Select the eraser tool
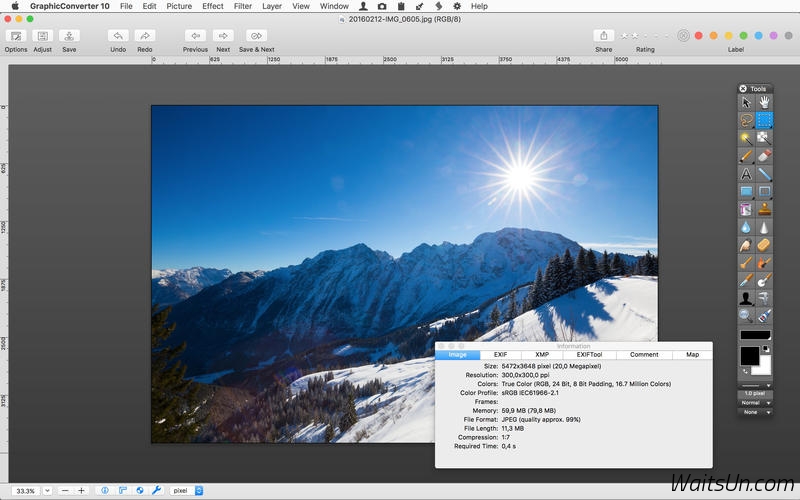The height and width of the screenshot is (500, 800). point(764,156)
